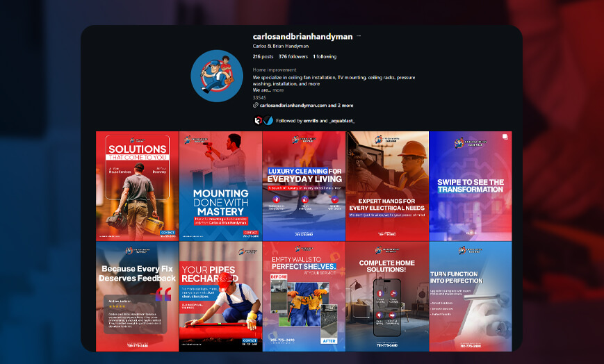Click the 216 posts count
This screenshot has height=364, width=604.
coord(262,56)
